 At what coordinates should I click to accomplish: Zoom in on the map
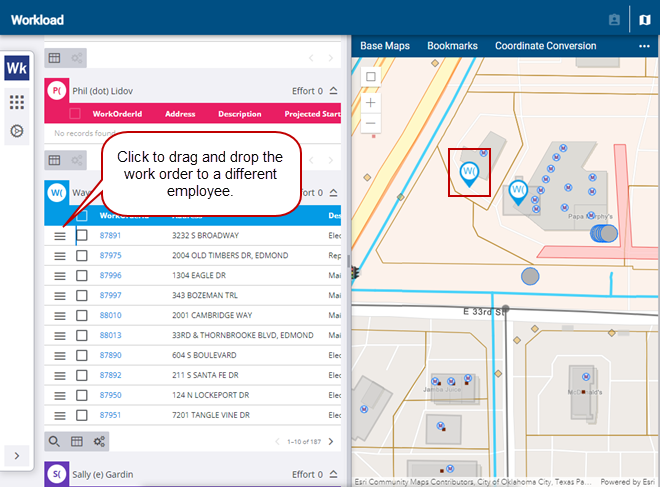[x=371, y=102]
